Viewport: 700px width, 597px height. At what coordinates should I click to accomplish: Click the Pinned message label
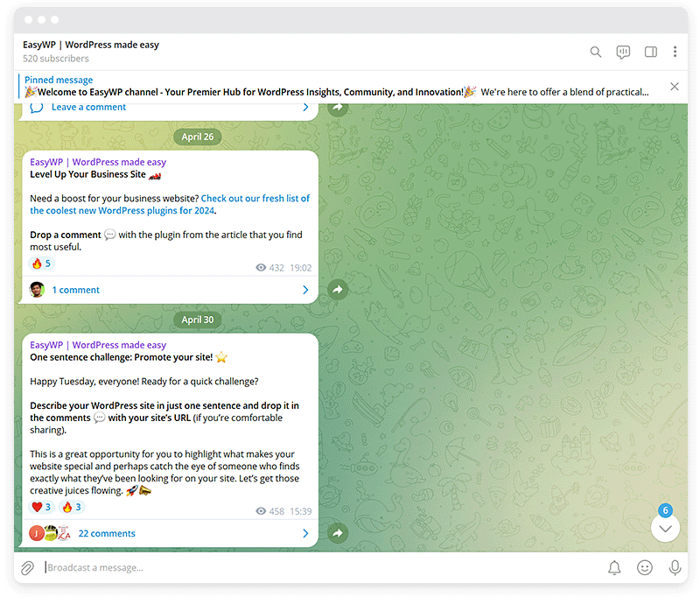tap(59, 80)
